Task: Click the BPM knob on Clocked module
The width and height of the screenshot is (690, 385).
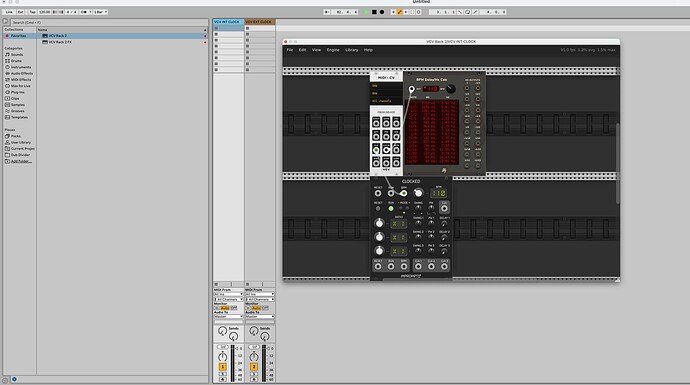Action: (418, 193)
